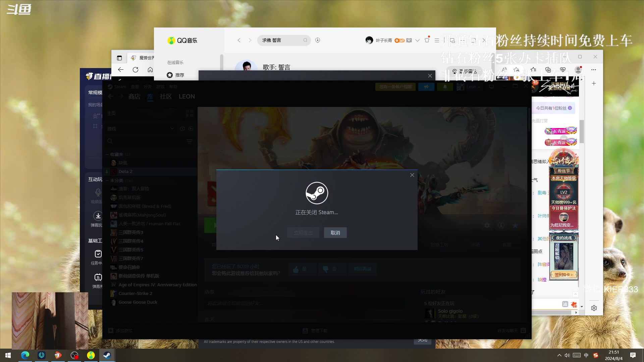Click the Steam icon on the taskbar

(x=107, y=355)
